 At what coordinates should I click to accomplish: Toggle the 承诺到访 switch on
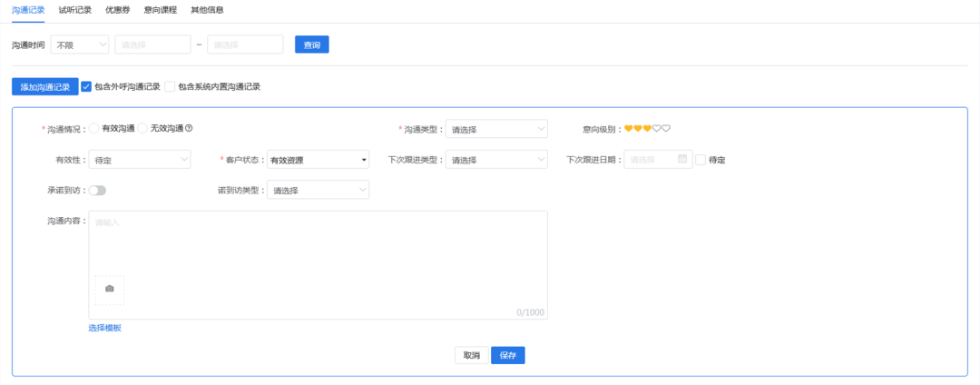[97, 191]
